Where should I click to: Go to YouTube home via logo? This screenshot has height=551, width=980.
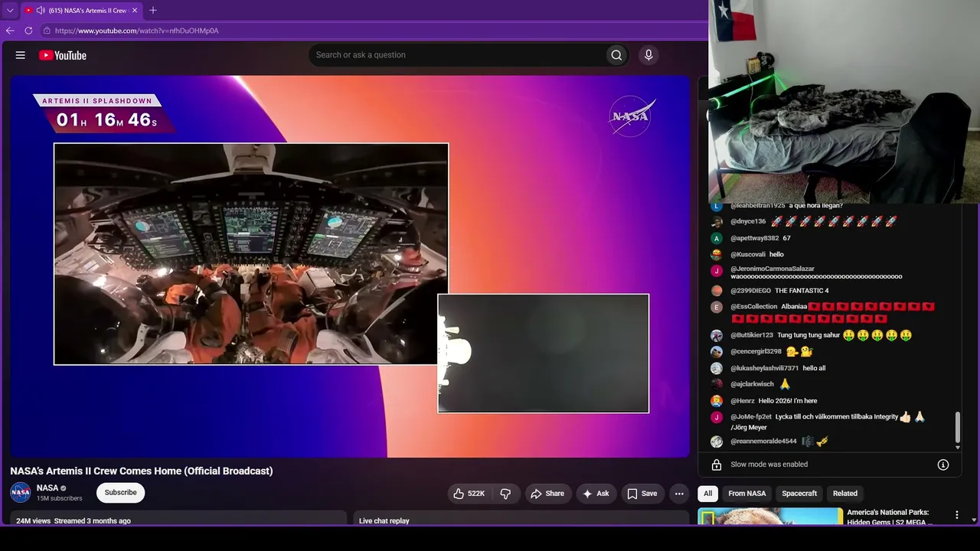pyautogui.click(x=63, y=55)
